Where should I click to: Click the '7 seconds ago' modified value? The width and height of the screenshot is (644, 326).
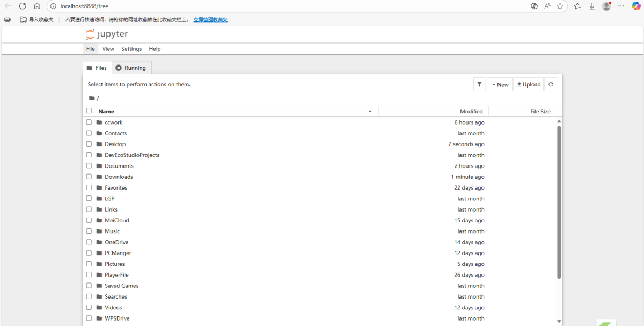[466, 144]
